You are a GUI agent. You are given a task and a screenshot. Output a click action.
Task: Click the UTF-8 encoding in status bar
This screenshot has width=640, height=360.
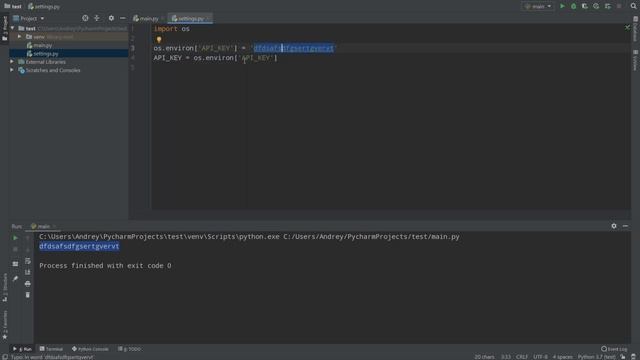540,357
